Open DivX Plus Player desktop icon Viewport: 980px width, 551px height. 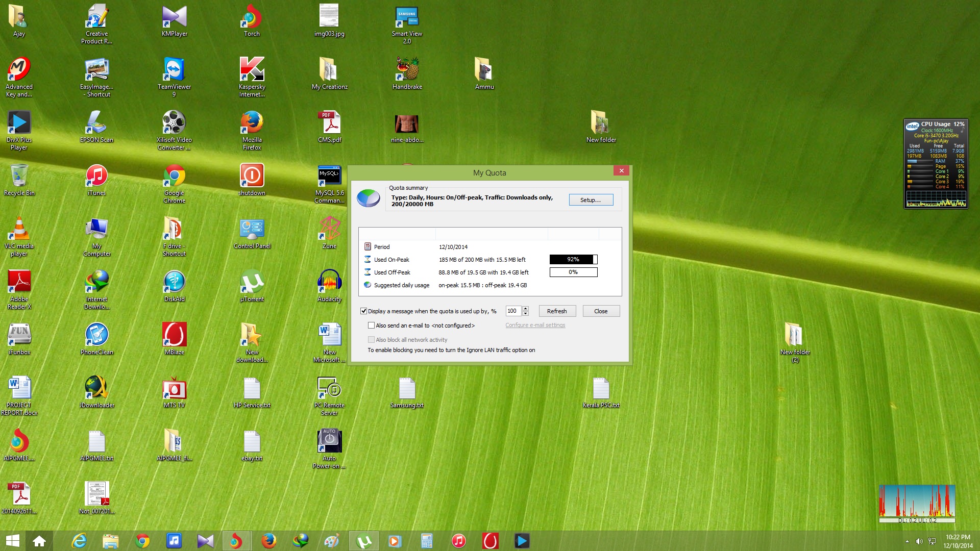[x=19, y=130]
